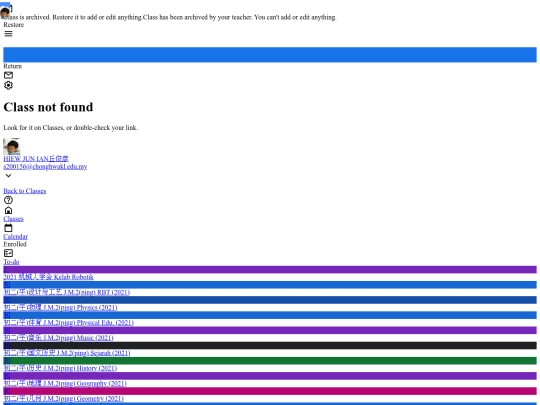Open the settings gear icon

pyautogui.click(x=8, y=85)
